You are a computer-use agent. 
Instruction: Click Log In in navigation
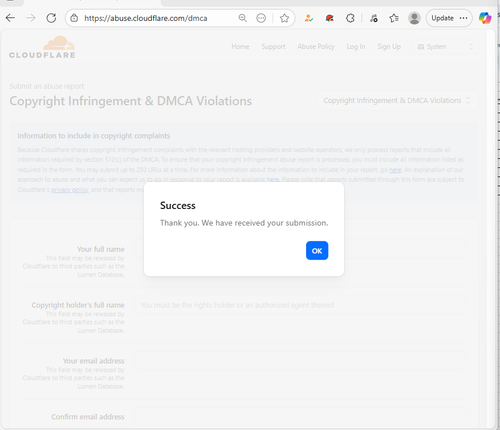[356, 47]
